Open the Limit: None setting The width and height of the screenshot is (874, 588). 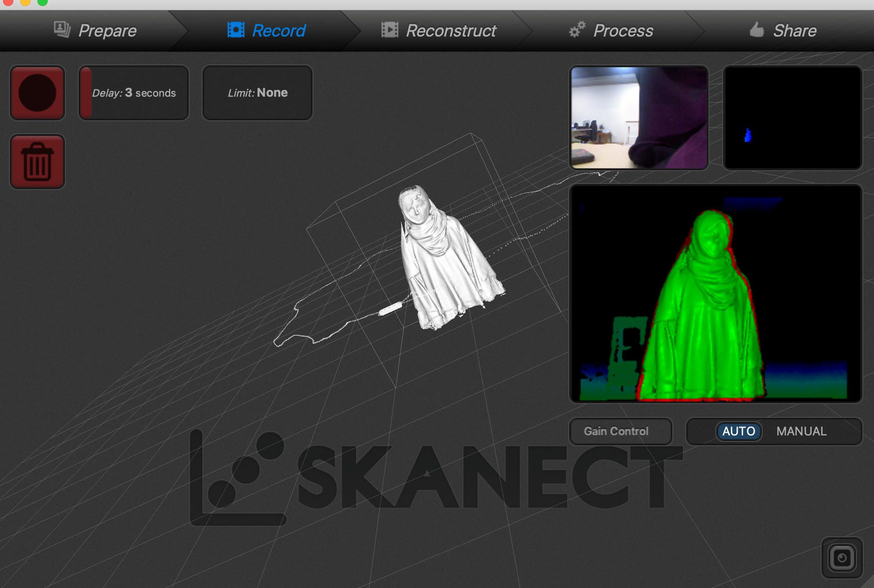(257, 93)
